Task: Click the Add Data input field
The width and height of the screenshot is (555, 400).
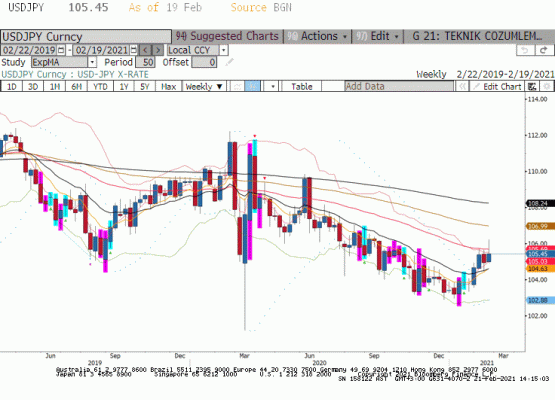Action: coord(399,86)
